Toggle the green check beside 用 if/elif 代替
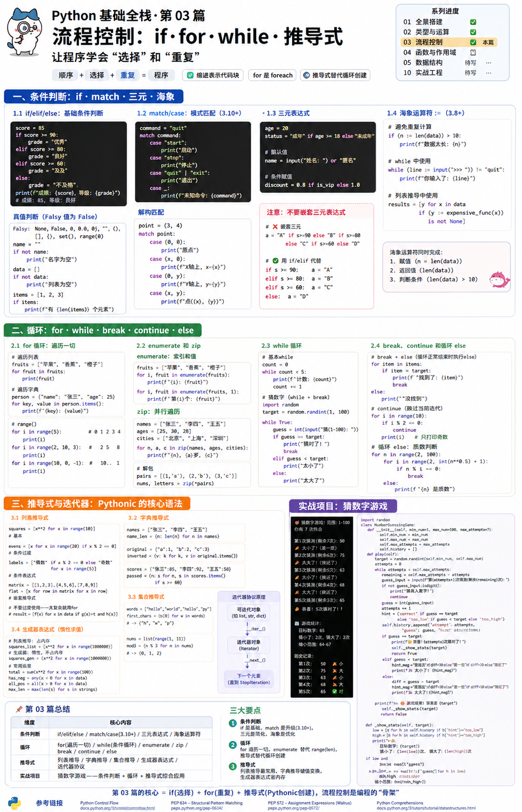 (x=275, y=261)
